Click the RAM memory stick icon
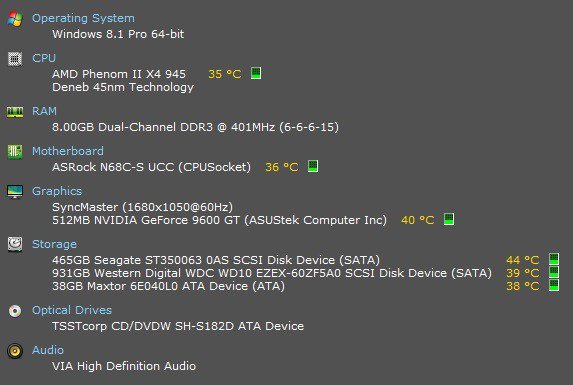This screenshot has height=385, width=573. 15,112
